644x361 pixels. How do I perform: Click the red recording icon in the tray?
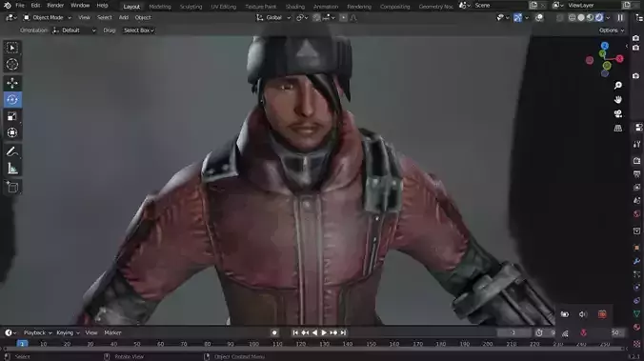(x=602, y=314)
